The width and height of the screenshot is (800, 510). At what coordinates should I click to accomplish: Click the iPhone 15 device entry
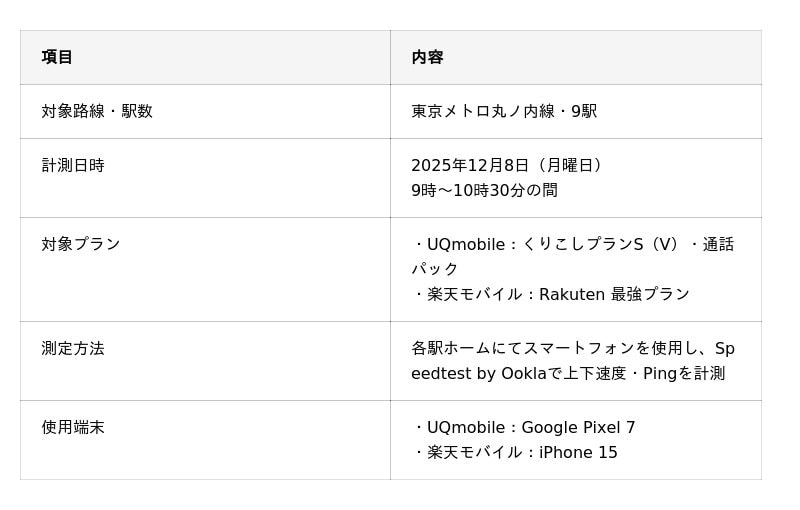(x=578, y=452)
